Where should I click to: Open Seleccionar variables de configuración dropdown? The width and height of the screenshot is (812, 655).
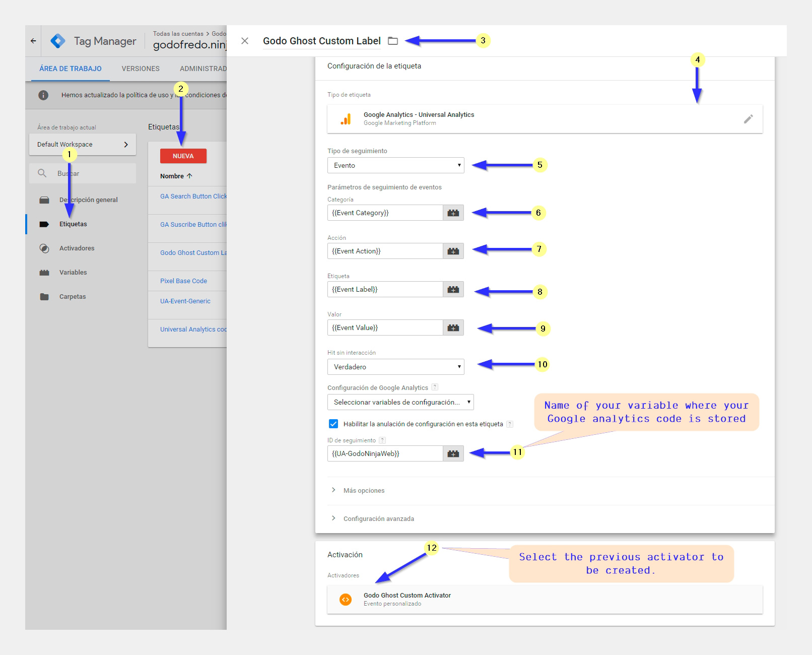[x=400, y=402]
